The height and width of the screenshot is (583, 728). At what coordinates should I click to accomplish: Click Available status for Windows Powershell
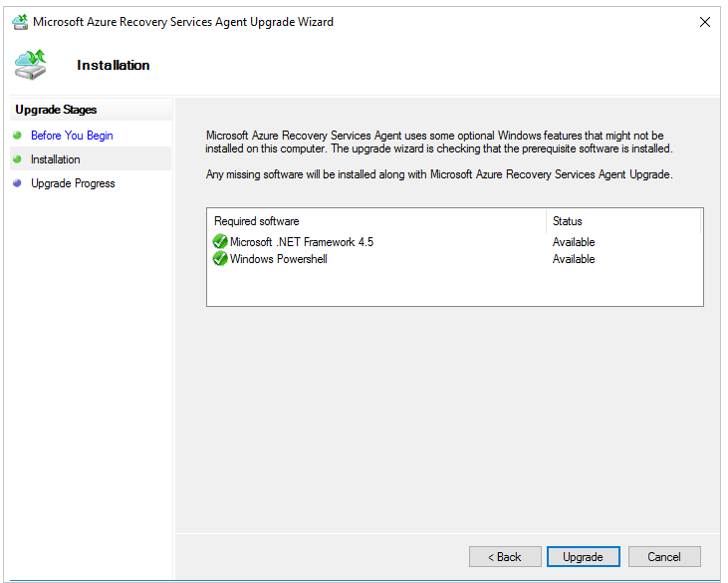574,259
